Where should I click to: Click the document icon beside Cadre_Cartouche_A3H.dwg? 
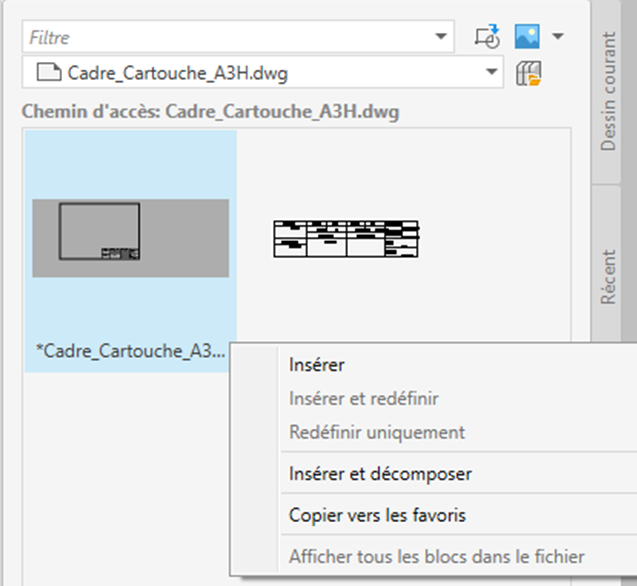49,72
